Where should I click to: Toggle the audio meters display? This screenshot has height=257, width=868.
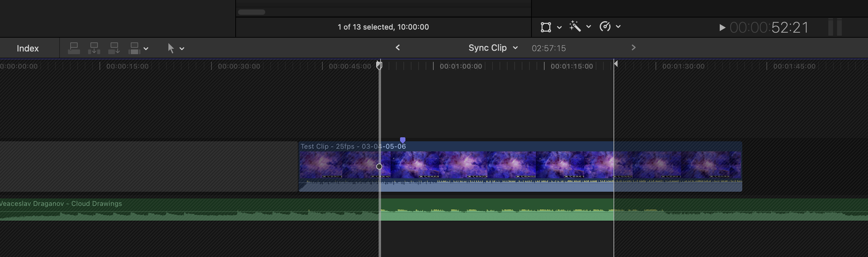[x=835, y=27]
